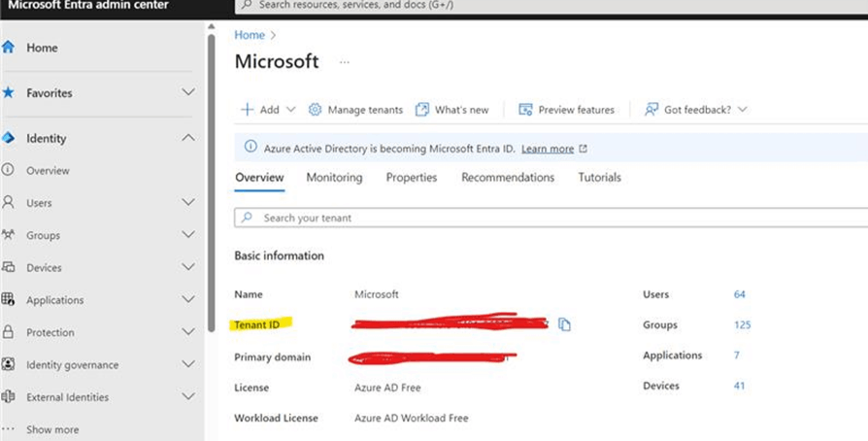Viewport: 868px width, 441px height.
Task: Expand the Identity governance chevron
Action: click(x=188, y=363)
